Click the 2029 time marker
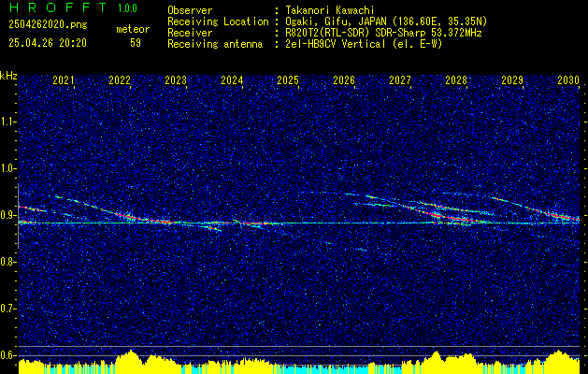588x374 pixels. (x=512, y=80)
